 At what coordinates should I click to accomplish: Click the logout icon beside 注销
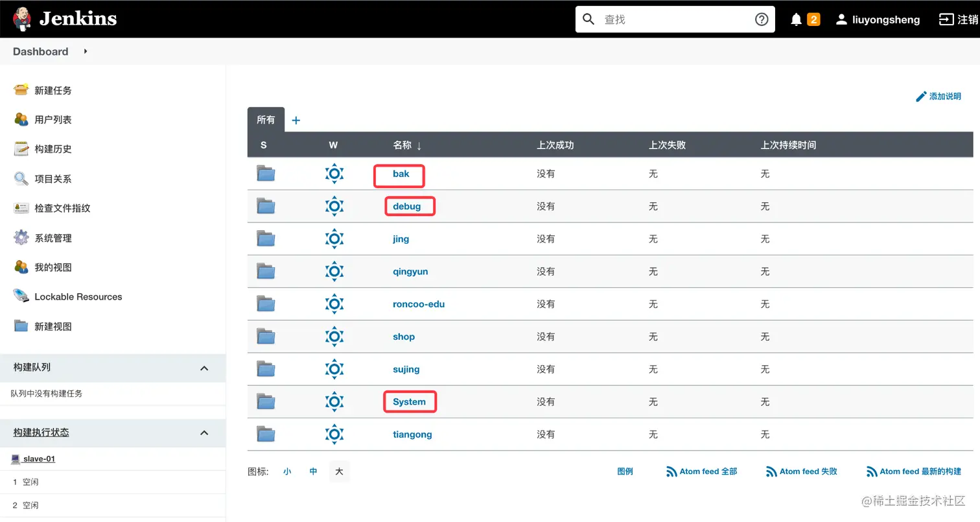(946, 19)
